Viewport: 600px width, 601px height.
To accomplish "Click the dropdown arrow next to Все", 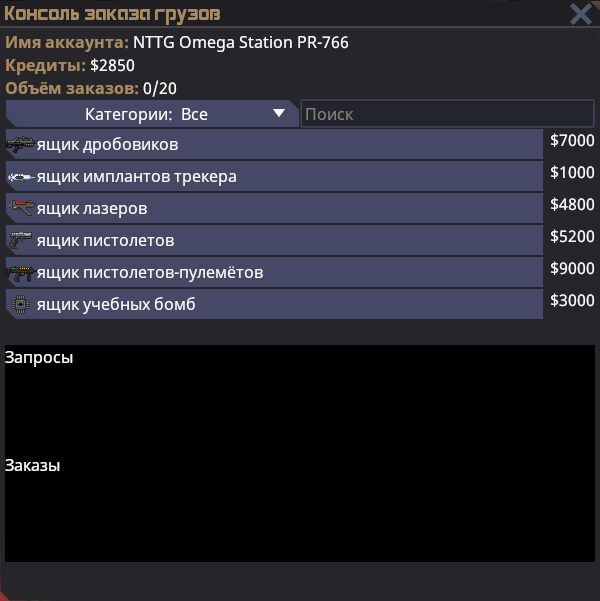I will tap(279, 114).
